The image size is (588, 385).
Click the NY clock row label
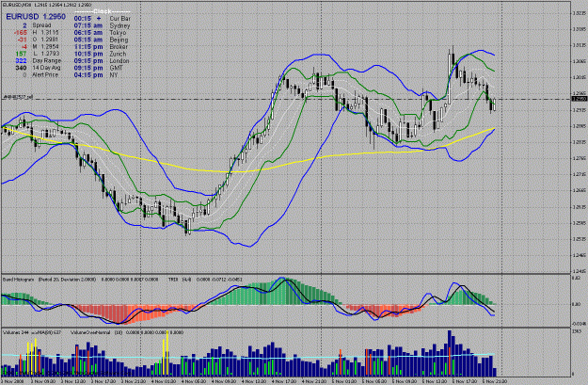tap(114, 74)
